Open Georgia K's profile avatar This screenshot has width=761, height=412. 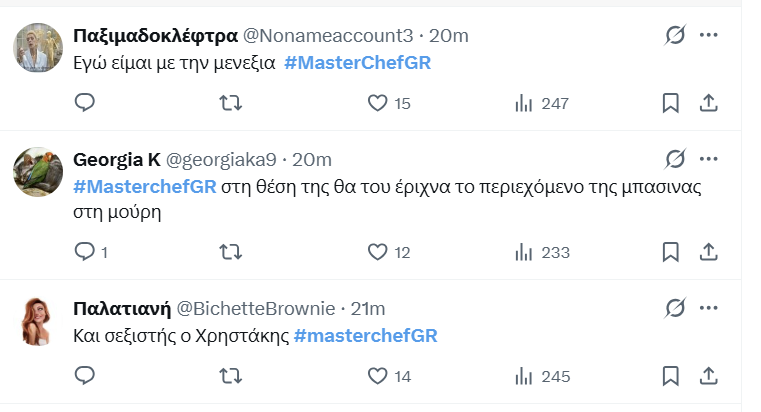(39, 172)
